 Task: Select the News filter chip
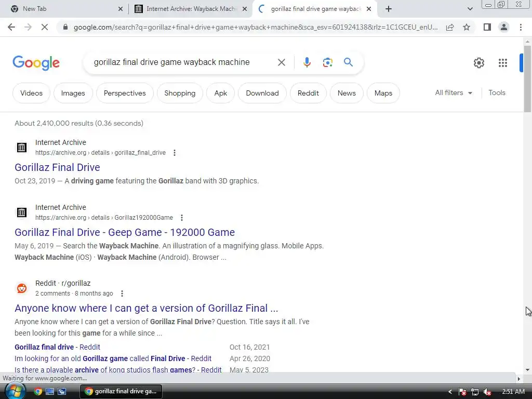click(347, 93)
